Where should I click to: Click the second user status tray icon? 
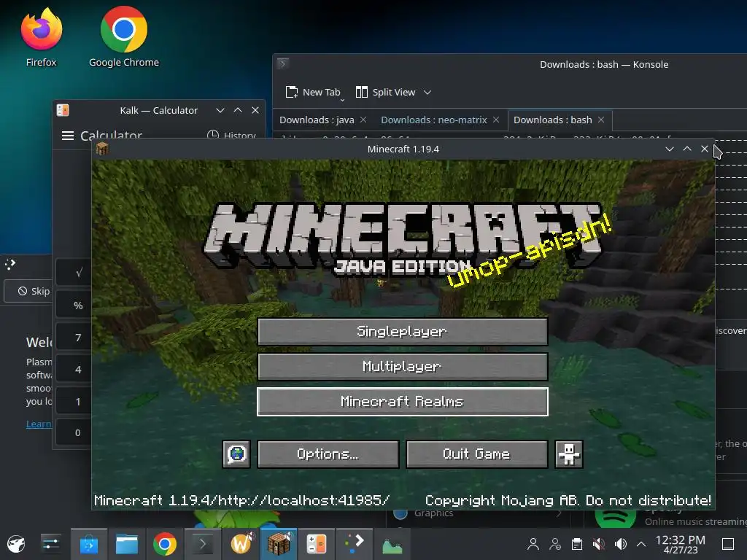tap(555, 544)
